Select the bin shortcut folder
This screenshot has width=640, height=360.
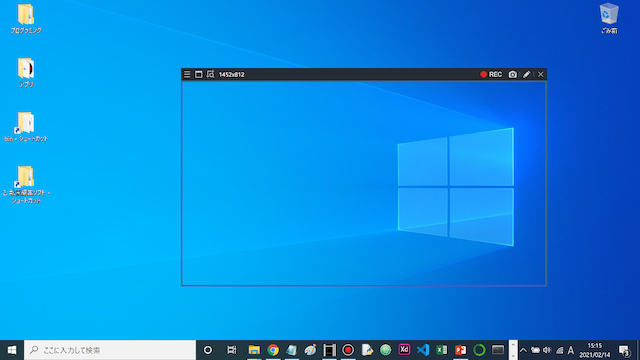pos(26,127)
